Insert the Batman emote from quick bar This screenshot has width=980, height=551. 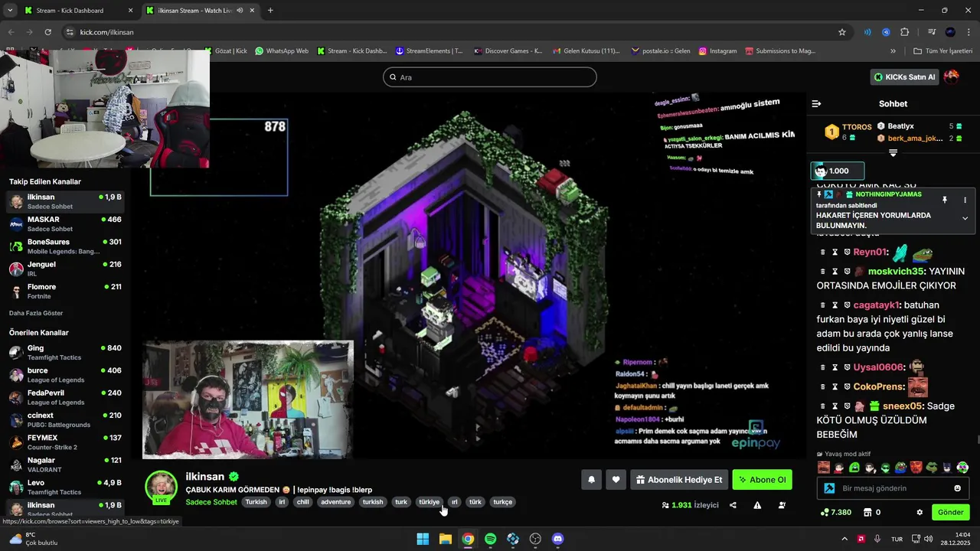947,468
